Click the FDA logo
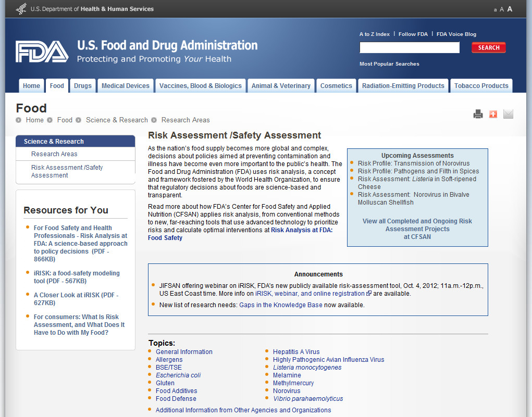532x417 pixels. [42, 52]
